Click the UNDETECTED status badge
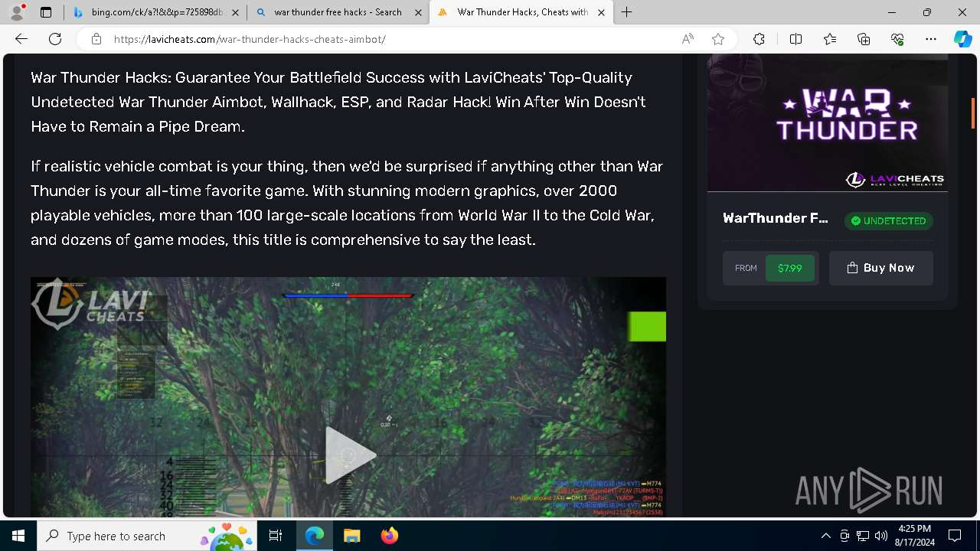Screen dimensions: 980x551 [x=888, y=220]
